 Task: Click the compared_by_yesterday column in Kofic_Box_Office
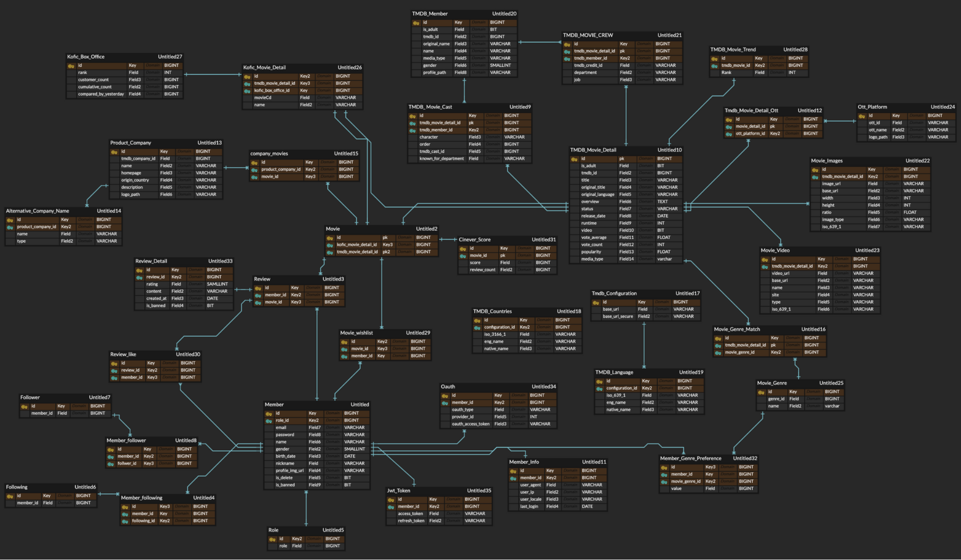[101, 94]
